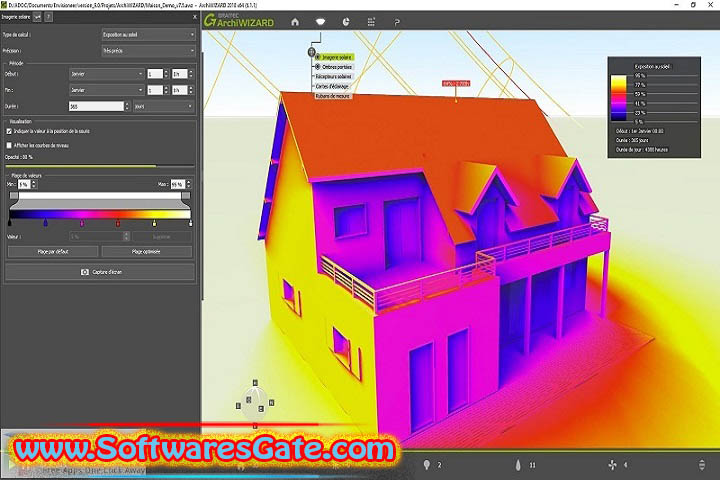Viewport: 720px width, 480px height.
Task: Select the 3D view mask icon
Action: click(320, 22)
